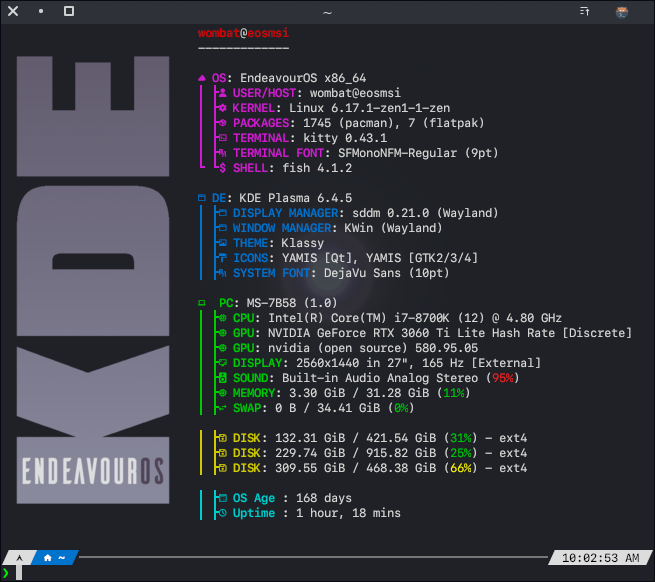Click the tilde window title

(x=327, y=12)
